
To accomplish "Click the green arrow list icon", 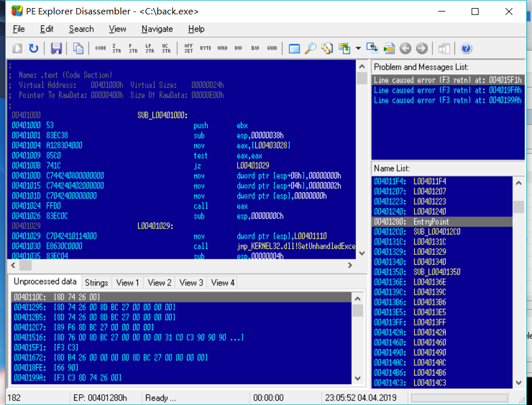I will tap(389, 48).
